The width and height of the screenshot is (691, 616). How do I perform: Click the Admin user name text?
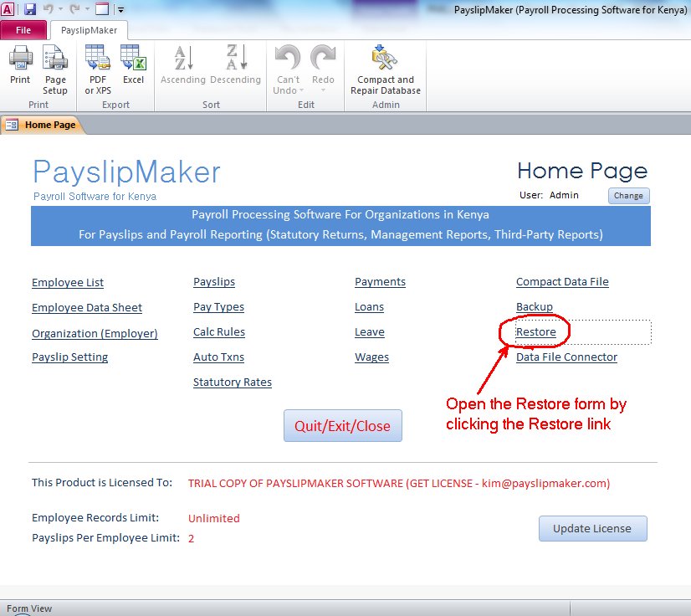(564, 195)
